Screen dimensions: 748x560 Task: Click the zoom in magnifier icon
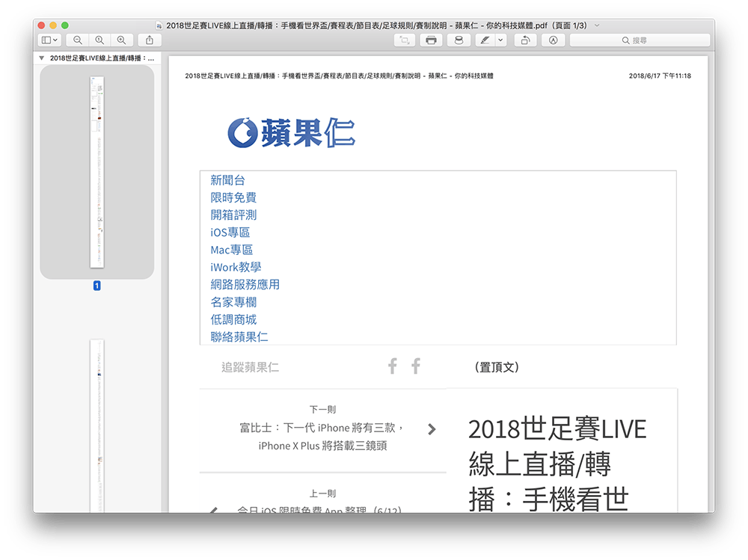[x=122, y=40]
